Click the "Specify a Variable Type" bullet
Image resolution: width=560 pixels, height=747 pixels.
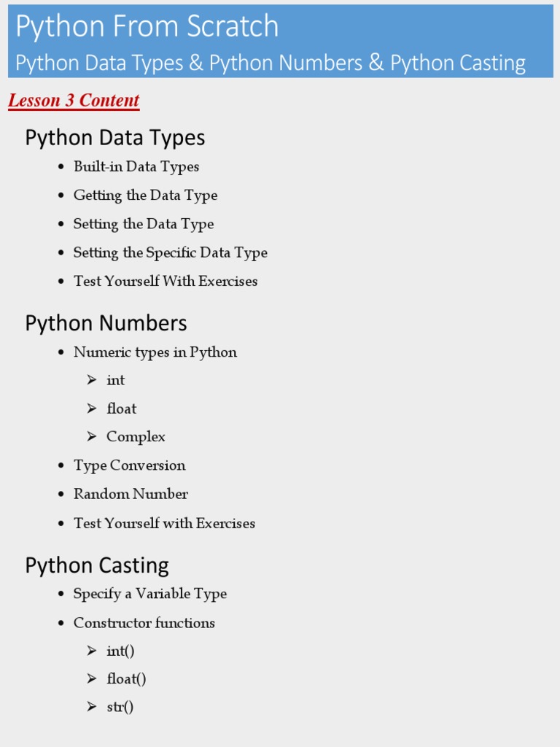pyautogui.click(x=149, y=594)
